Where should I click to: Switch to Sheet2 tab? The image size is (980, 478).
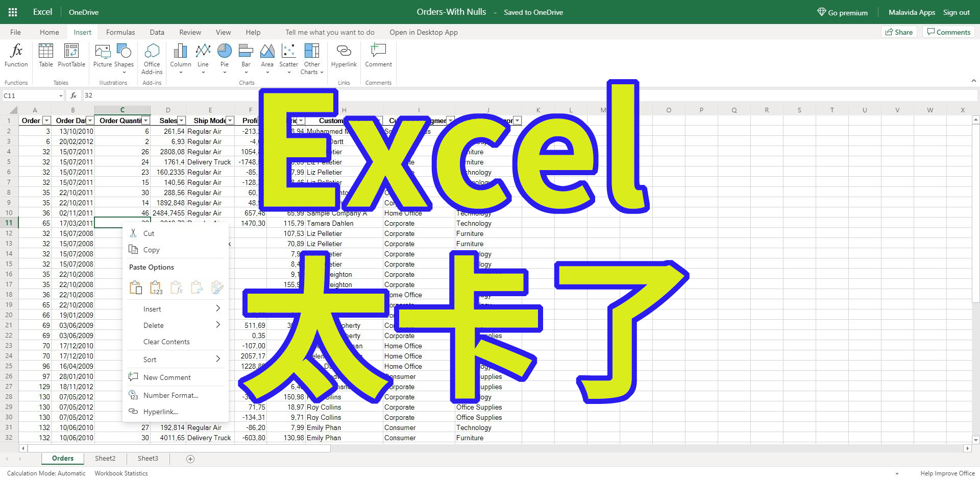[x=105, y=459]
